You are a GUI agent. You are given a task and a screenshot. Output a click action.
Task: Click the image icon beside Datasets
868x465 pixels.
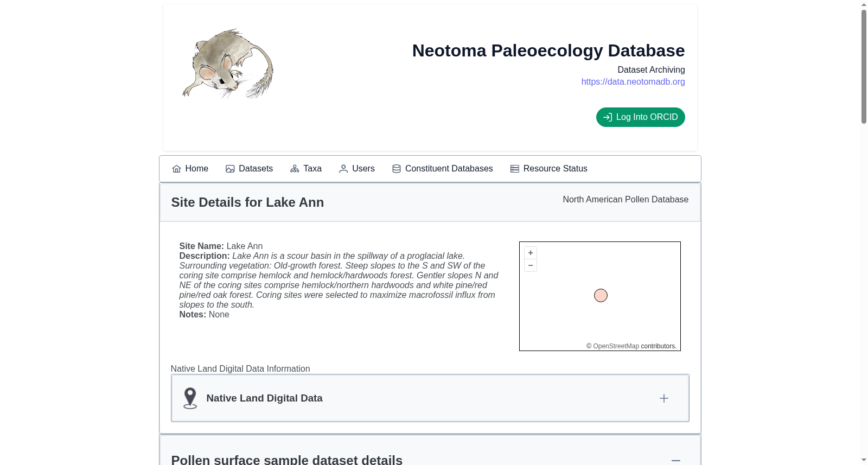click(230, 169)
